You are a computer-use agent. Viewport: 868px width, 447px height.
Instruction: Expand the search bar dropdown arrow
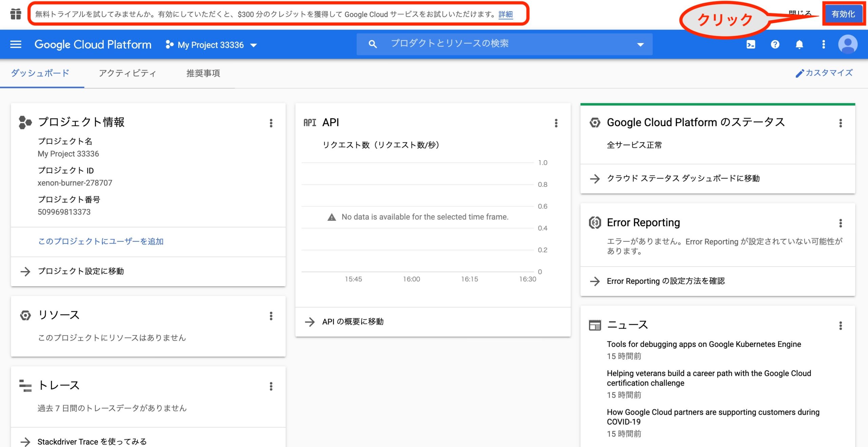(x=640, y=44)
